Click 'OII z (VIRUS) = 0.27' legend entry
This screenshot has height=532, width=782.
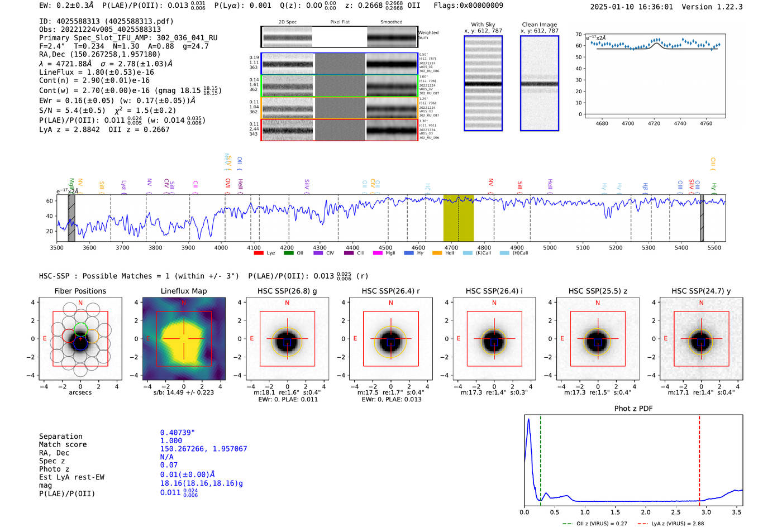[x=594, y=524]
